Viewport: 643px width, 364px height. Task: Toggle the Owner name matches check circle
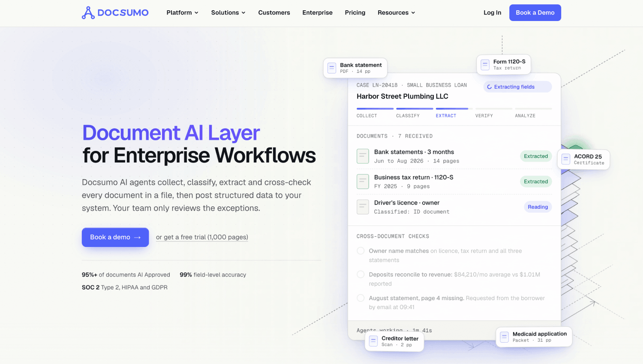(x=361, y=251)
